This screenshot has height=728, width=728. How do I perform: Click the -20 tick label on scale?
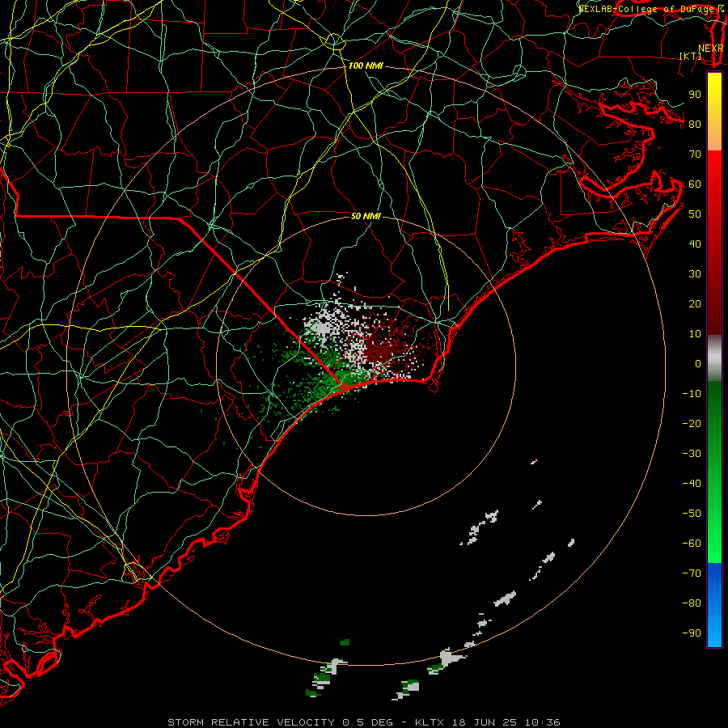coord(692,424)
